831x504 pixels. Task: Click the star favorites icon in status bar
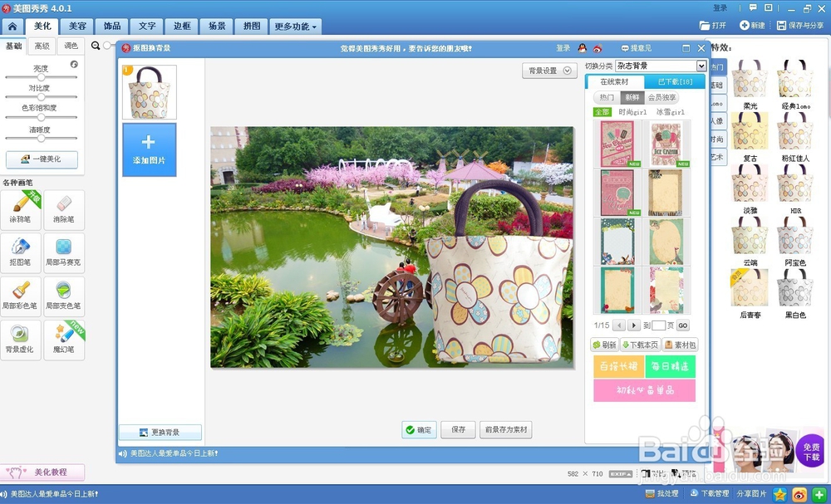click(x=779, y=495)
